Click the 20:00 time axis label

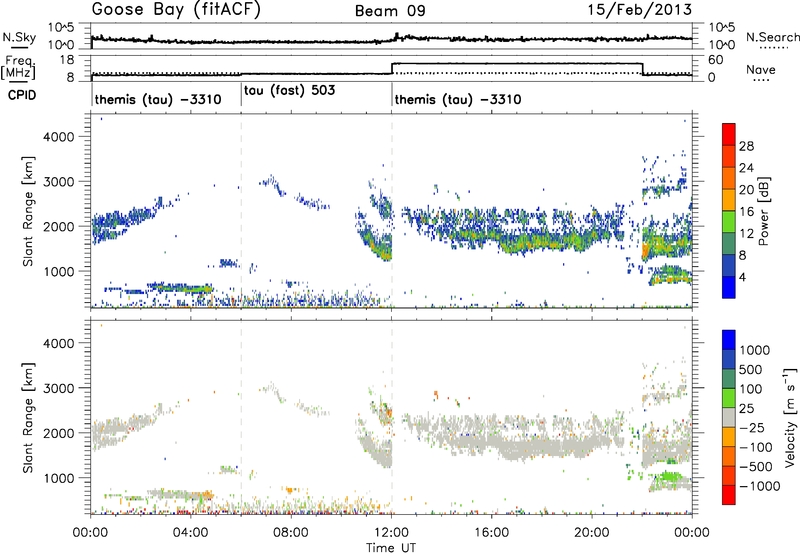click(591, 533)
